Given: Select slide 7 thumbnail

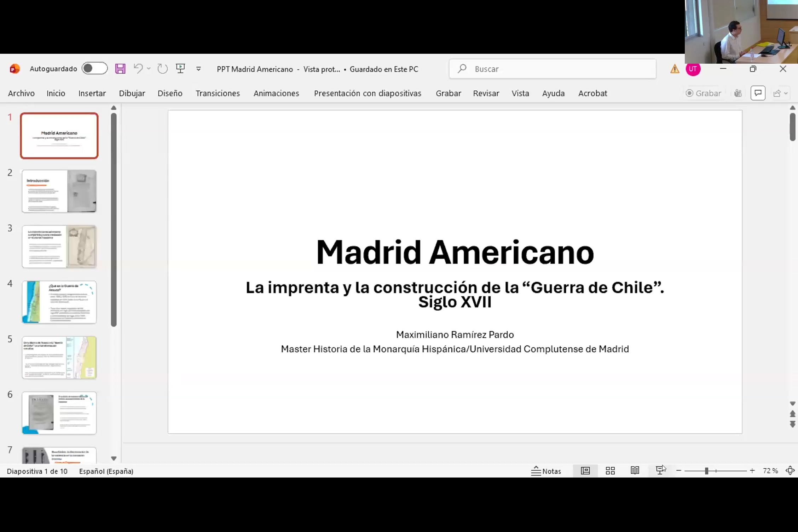Looking at the screenshot, I should coord(59,456).
